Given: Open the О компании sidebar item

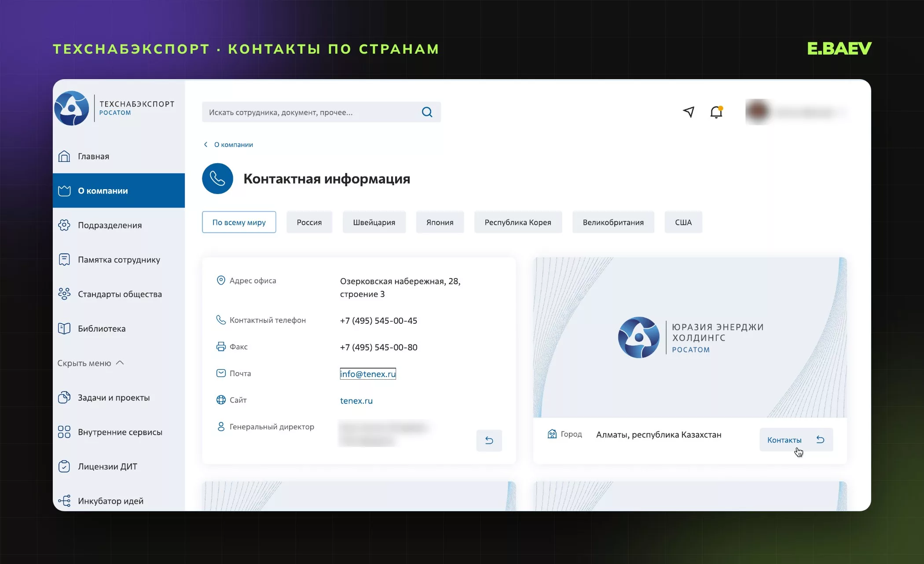Looking at the screenshot, I should tap(119, 190).
